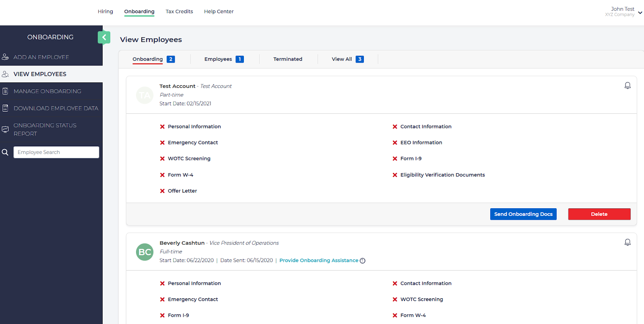Open the Hiring menu

[105, 12]
